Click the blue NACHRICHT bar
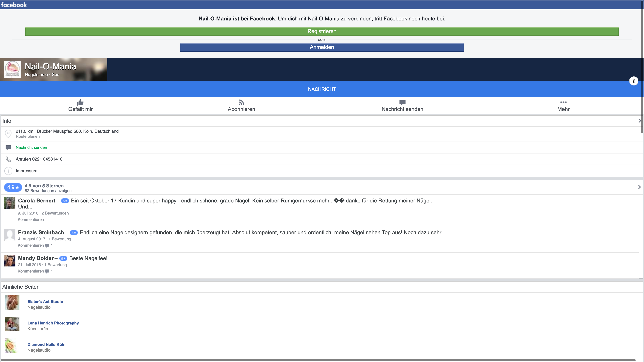The width and height of the screenshot is (644, 362). click(322, 89)
